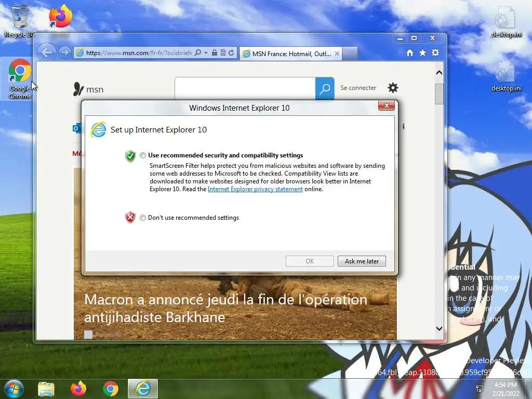Image resolution: width=532 pixels, height=399 pixels.
Task: Open the Macron Barkhane headline article
Action: pyautogui.click(x=225, y=308)
